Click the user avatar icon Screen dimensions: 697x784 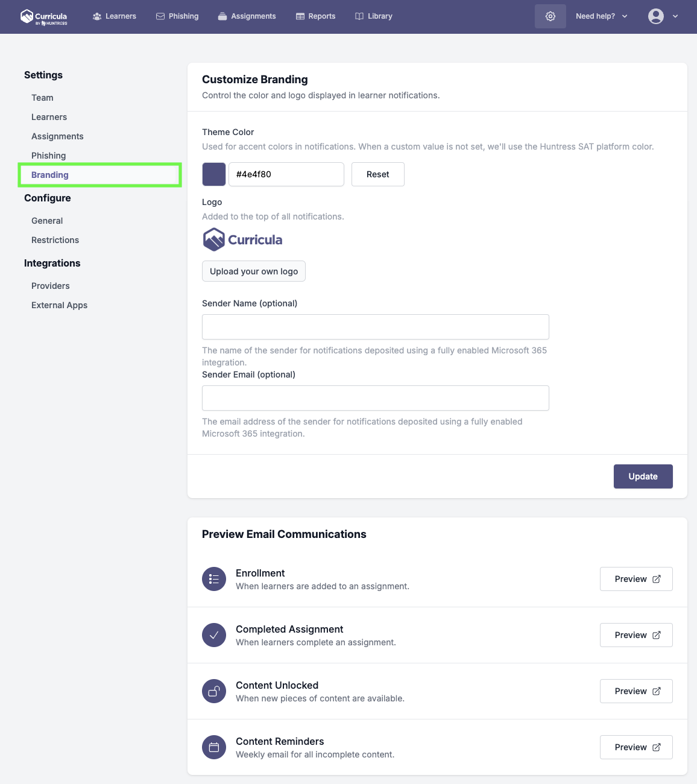click(656, 16)
